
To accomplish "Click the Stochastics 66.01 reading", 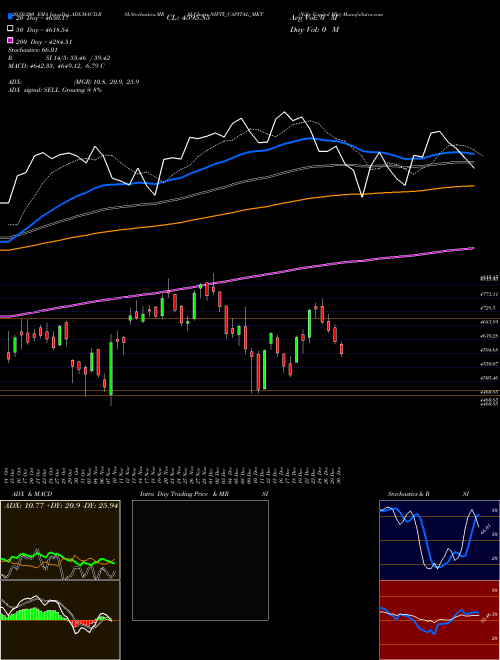I will [32, 50].
